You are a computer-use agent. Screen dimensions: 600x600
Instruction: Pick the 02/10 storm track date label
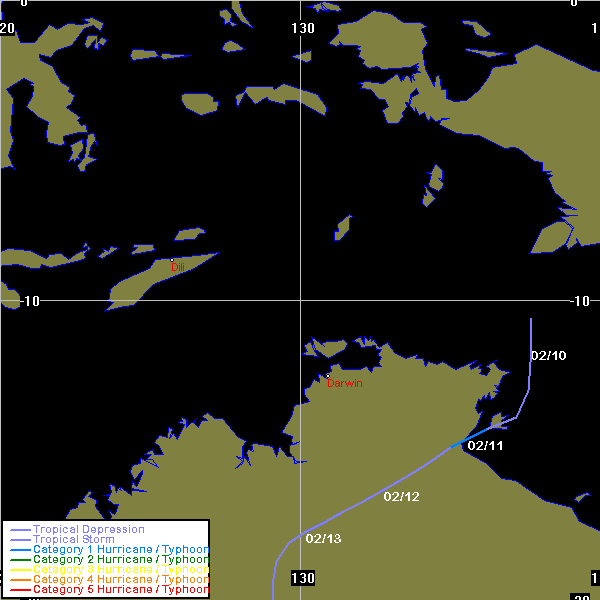(x=548, y=356)
